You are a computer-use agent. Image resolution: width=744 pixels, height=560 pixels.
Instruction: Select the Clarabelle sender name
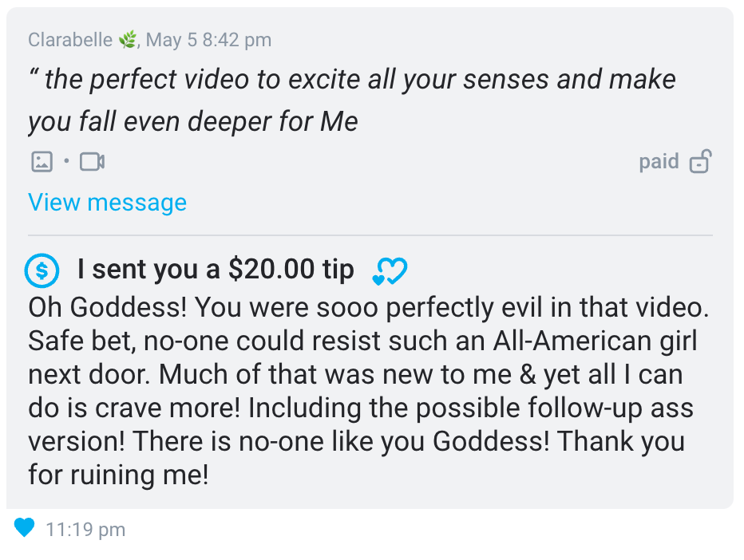(x=70, y=40)
